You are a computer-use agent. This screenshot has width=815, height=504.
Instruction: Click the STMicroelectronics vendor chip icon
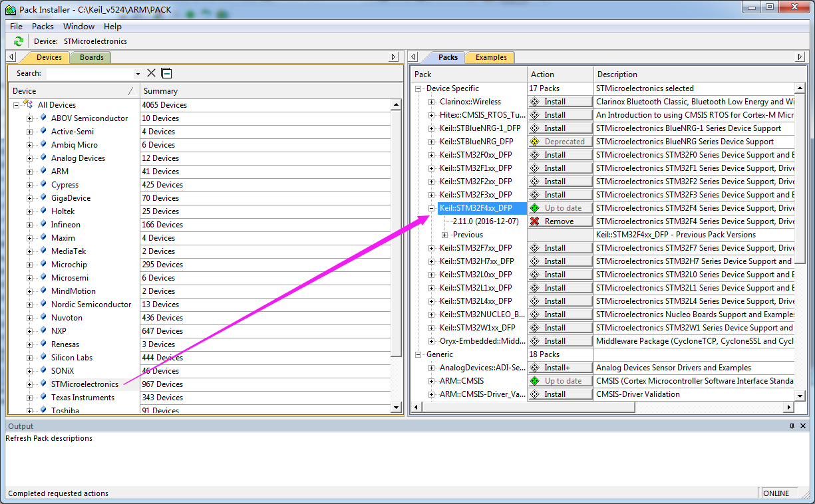[x=43, y=384]
